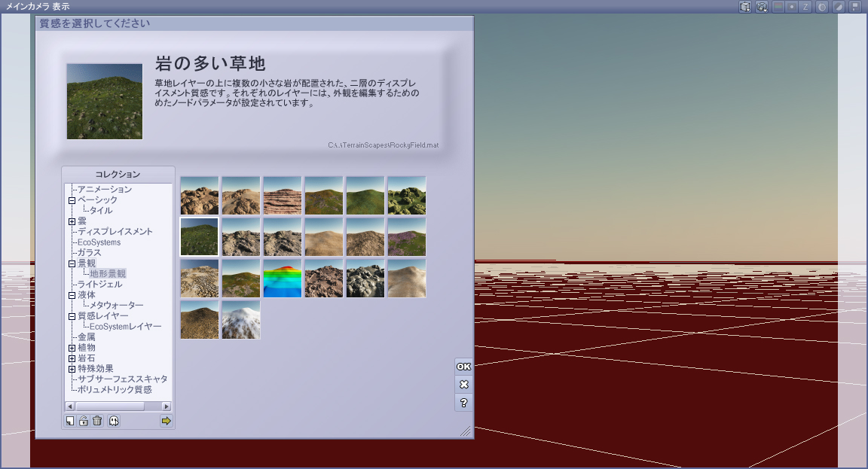This screenshot has width=868, height=469.
Task: Expand the 岩石 tree node
Action: pos(72,358)
